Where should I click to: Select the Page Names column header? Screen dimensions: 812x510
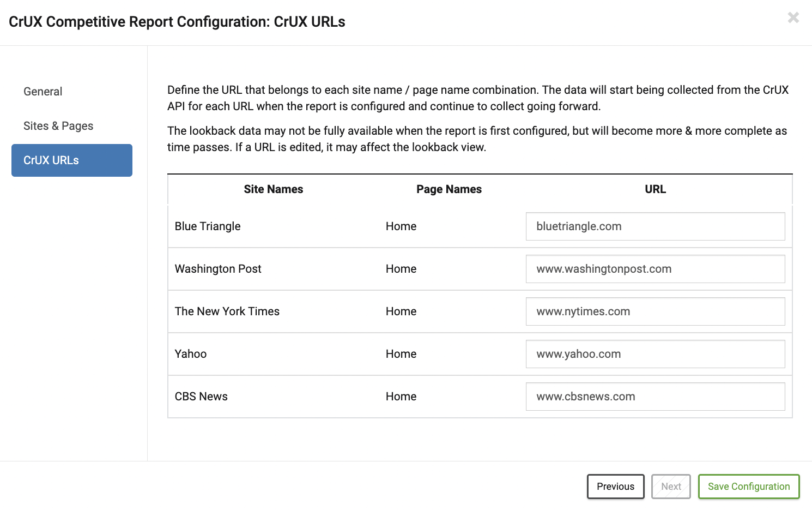(x=449, y=189)
